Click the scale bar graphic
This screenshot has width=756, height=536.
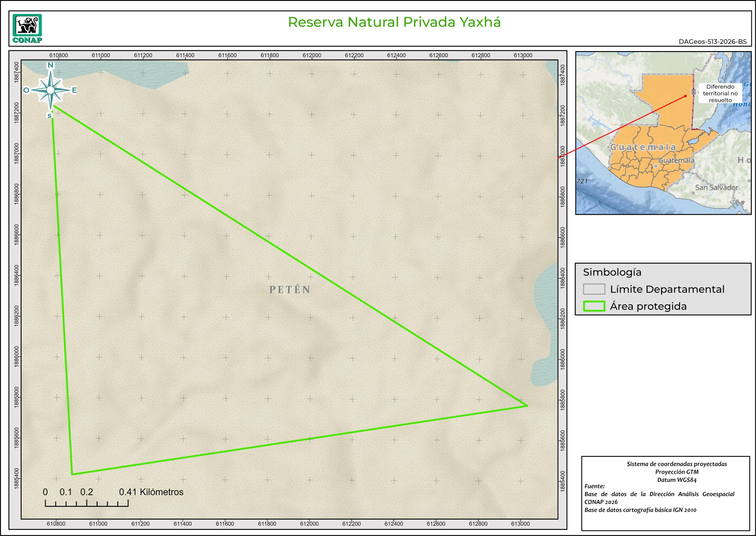click(x=87, y=503)
